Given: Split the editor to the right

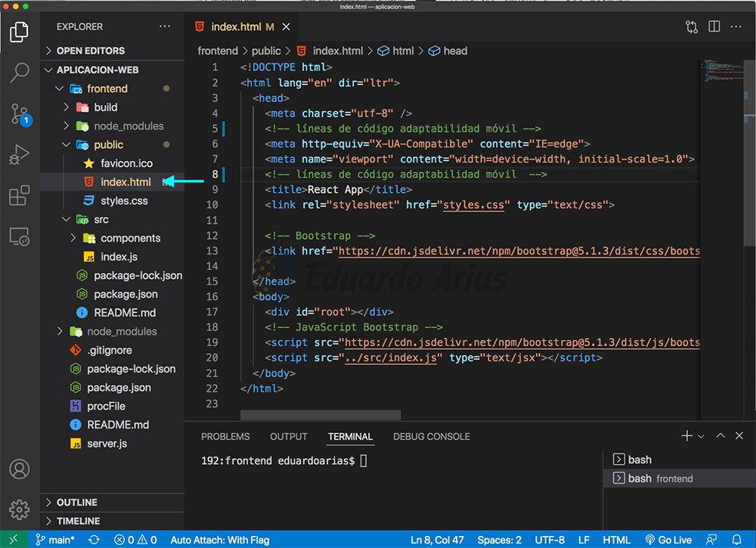Looking at the screenshot, I should (x=714, y=26).
